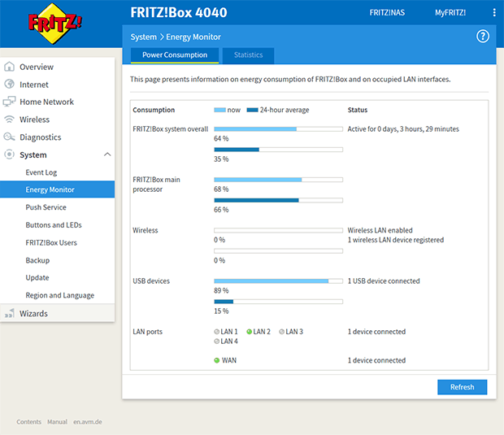
Task: Click '1 USB device connected' text
Action: click(384, 281)
